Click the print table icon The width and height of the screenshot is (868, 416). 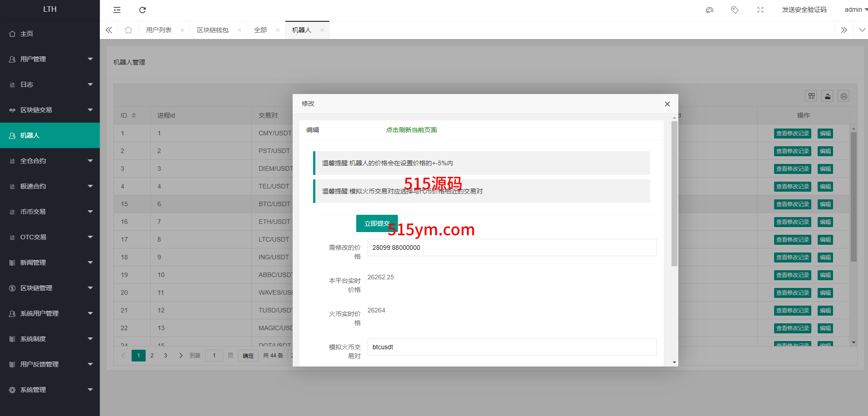(x=843, y=96)
